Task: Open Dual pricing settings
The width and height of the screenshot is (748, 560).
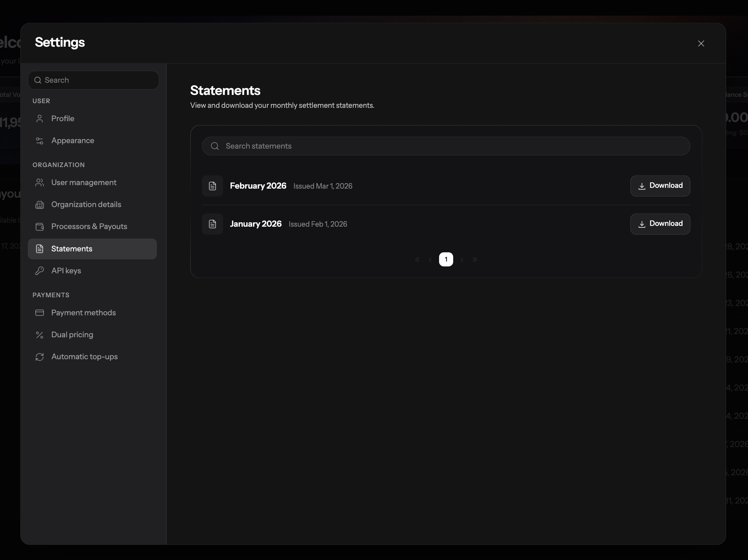Action: [92, 335]
